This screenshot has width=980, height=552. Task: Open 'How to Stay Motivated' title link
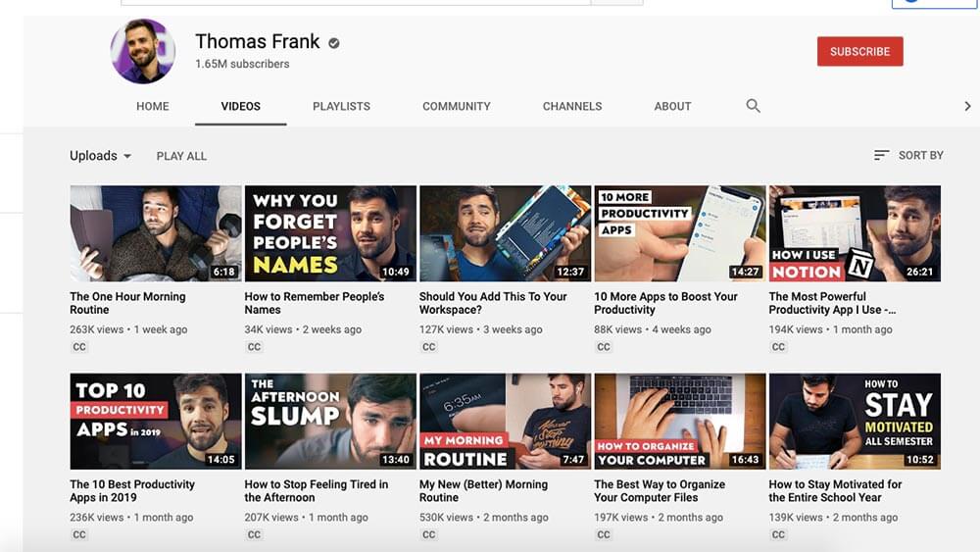point(835,491)
